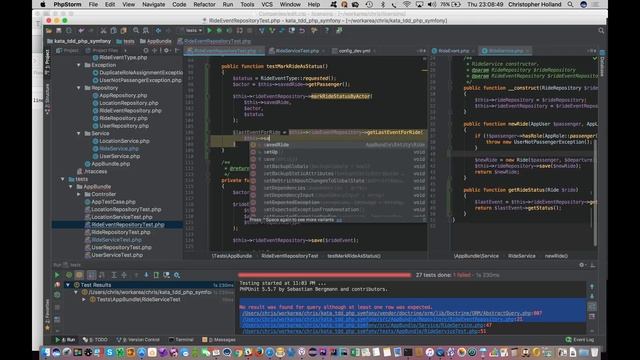640x360 pixels.
Task: Click Scroll from Source target icon in Project panel
Action: point(146,51)
